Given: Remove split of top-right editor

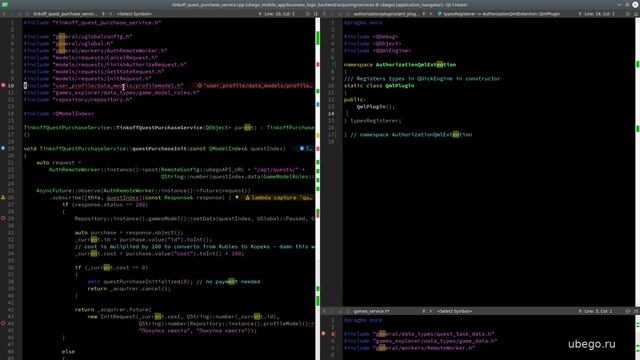Looking at the screenshot, I should pos(636,14).
